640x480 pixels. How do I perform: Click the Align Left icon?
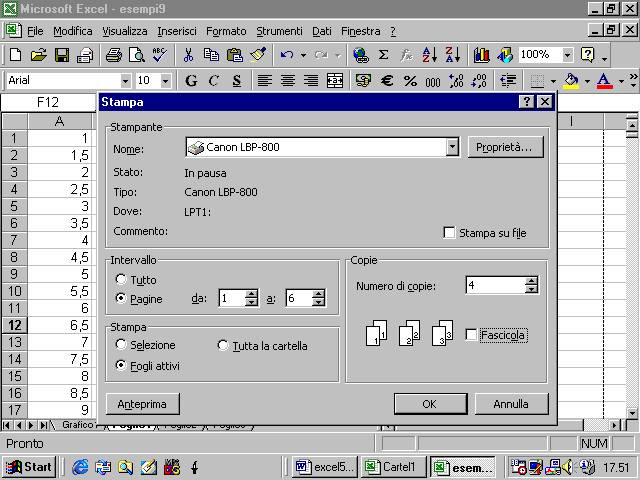[x=264, y=81]
